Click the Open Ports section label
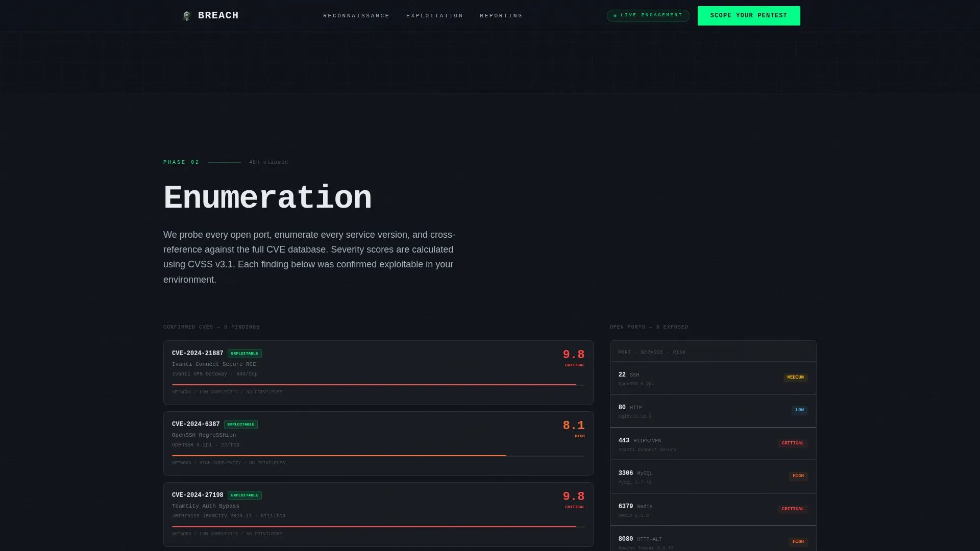Screen dimensions: 980x551 click(x=649, y=327)
